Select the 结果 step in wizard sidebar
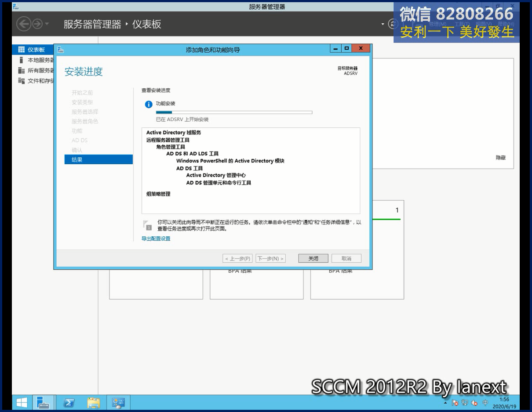Viewport: 532px width, 412px height. pos(98,159)
